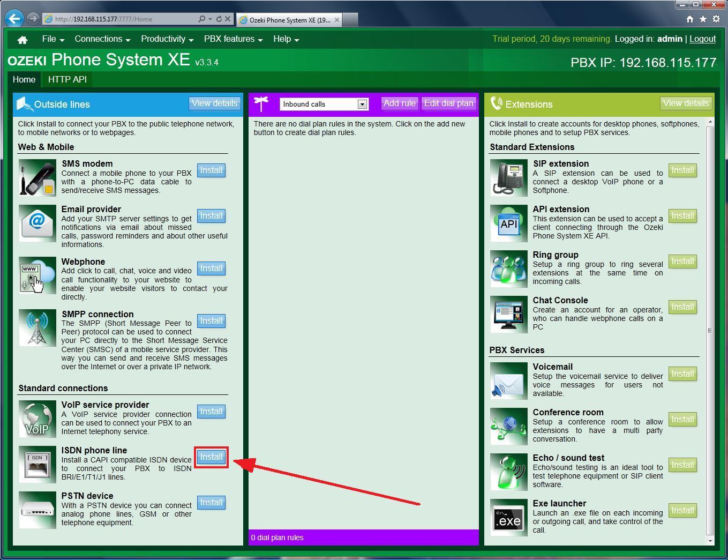Open the PBX features menu
The height and width of the screenshot is (560, 728).
[x=233, y=39]
